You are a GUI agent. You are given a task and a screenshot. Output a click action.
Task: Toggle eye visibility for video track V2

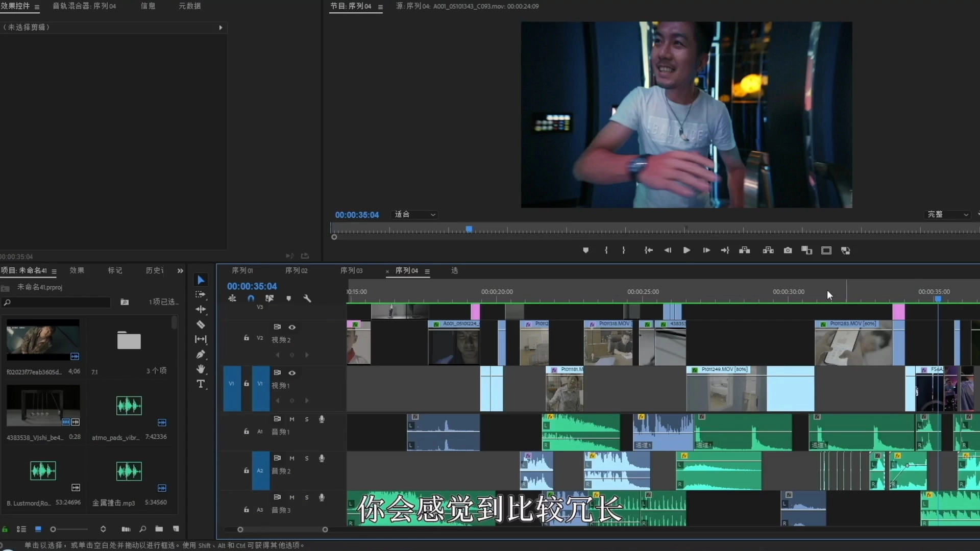click(292, 327)
